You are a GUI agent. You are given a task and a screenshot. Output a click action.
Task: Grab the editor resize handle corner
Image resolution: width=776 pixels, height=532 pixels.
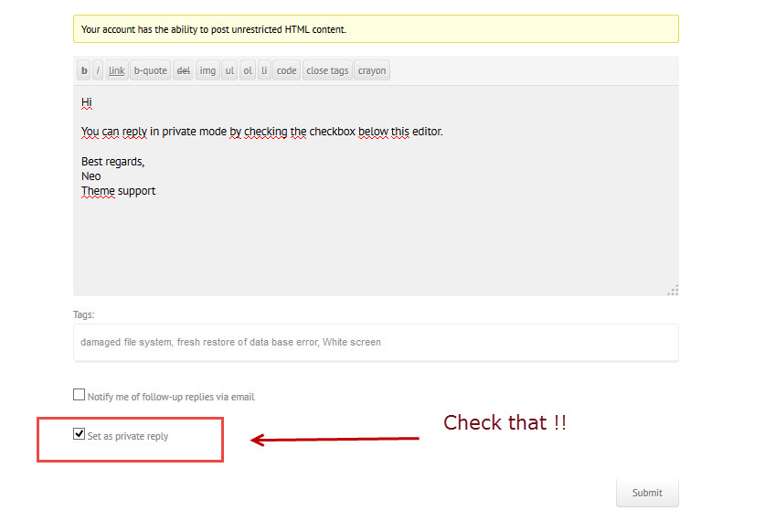[673, 290]
